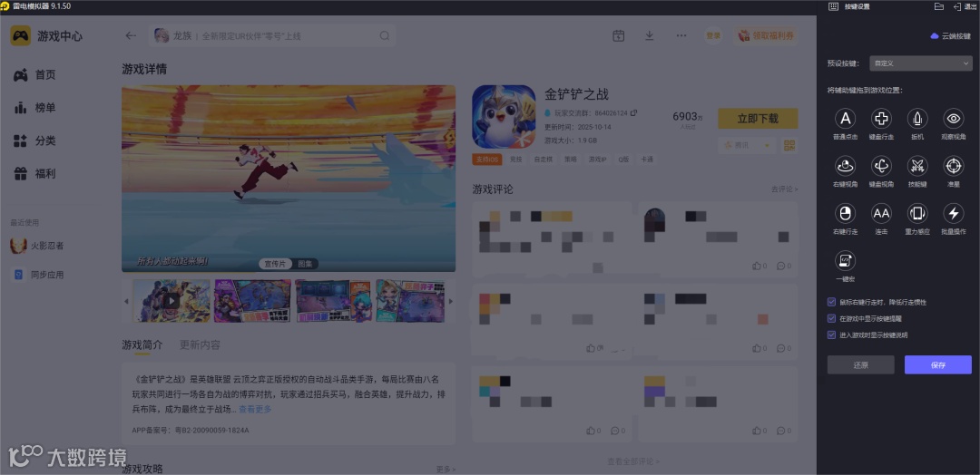Select the 右键视角 key icon
Image resolution: width=980 pixels, height=475 pixels.
click(x=845, y=166)
